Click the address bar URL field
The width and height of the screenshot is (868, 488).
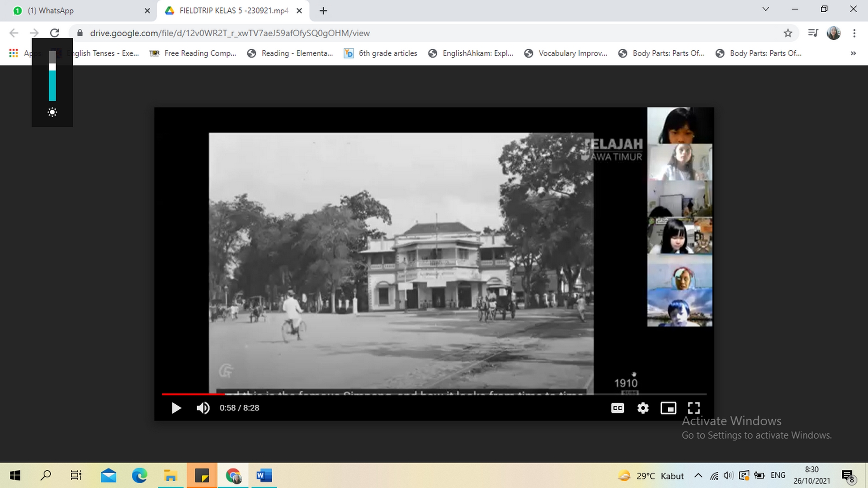coord(434,33)
